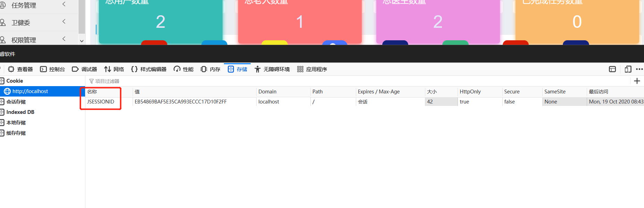Open the 内存 memory tab

[210, 69]
